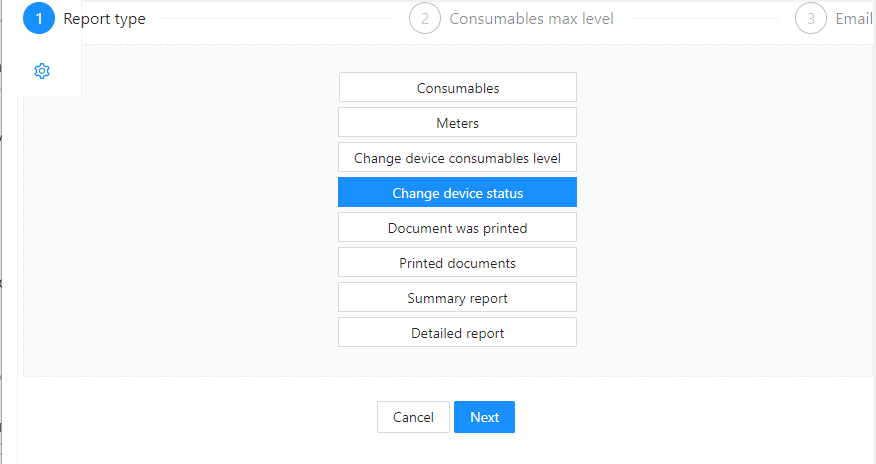876x464 pixels.
Task: Click the step 2 circle indicator
Action: (425, 18)
